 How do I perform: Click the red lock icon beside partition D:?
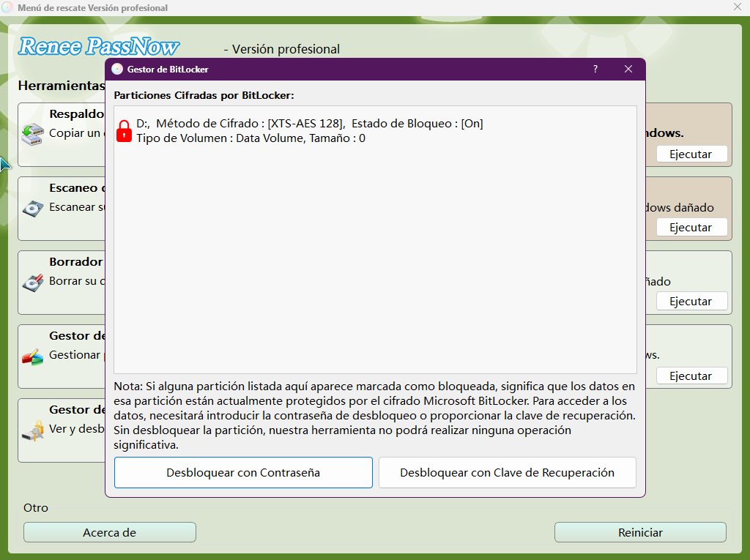click(x=123, y=130)
